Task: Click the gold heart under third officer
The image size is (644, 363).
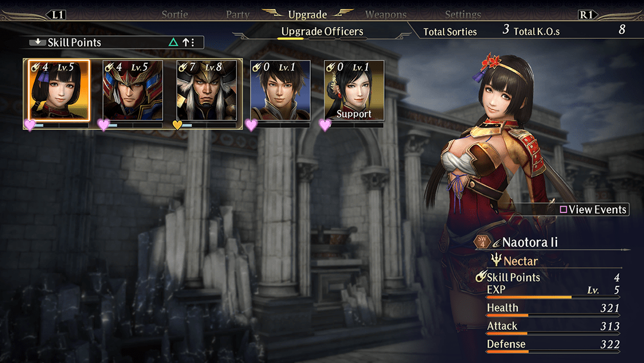Action: click(x=177, y=125)
